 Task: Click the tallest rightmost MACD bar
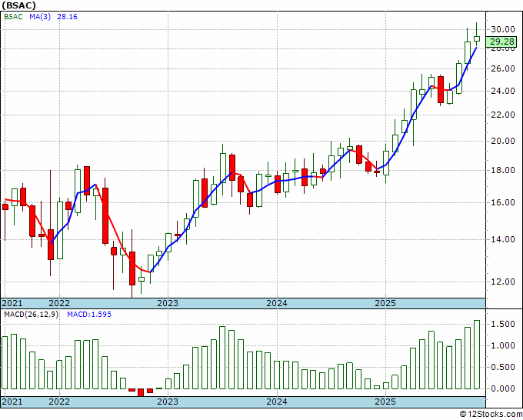click(477, 355)
